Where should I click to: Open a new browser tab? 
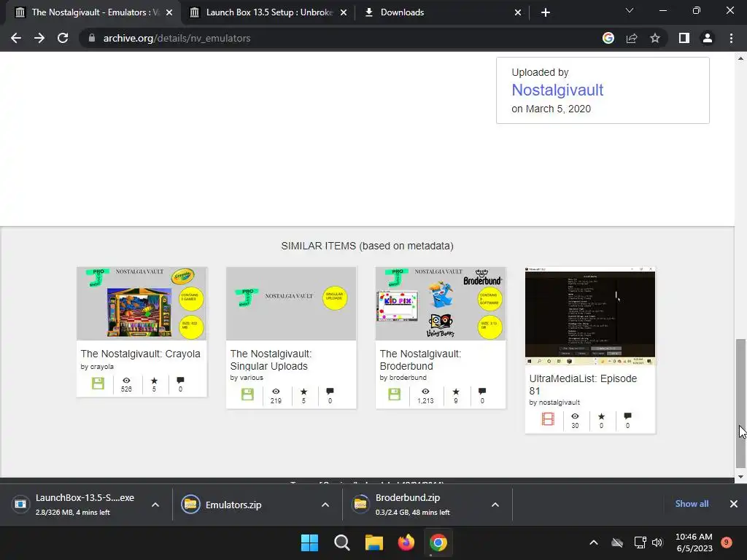pyautogui.click(x=546, y=12)
